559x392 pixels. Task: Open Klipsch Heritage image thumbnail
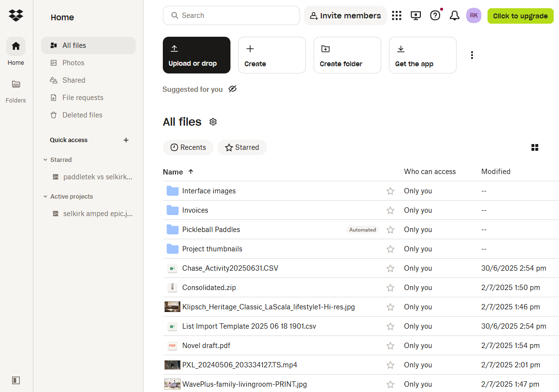click(172, 307)
